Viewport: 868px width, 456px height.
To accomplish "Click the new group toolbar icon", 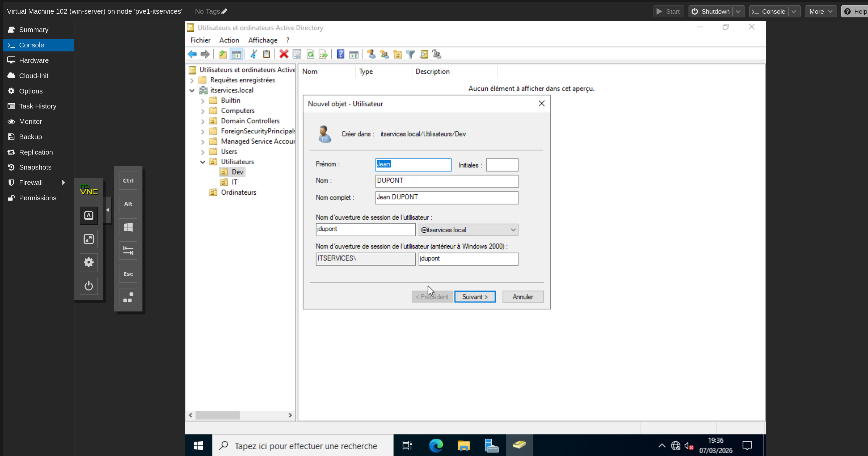I will tap(385, 54).
